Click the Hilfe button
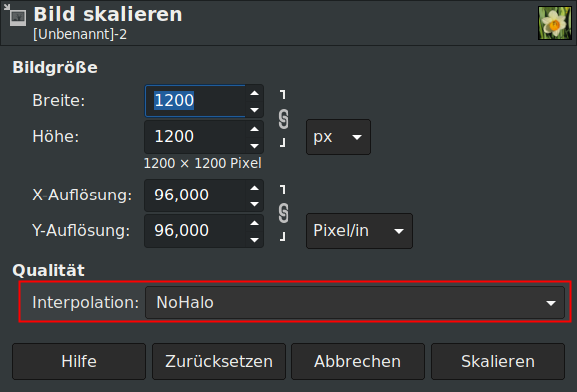The width and height of the screenshot is (577, 392). pos(79,361)
